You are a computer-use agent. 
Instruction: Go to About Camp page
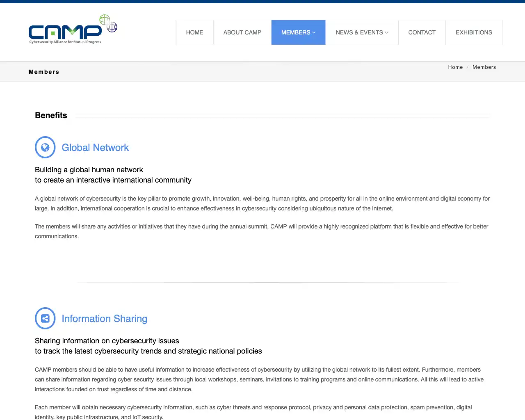(242, 32)
